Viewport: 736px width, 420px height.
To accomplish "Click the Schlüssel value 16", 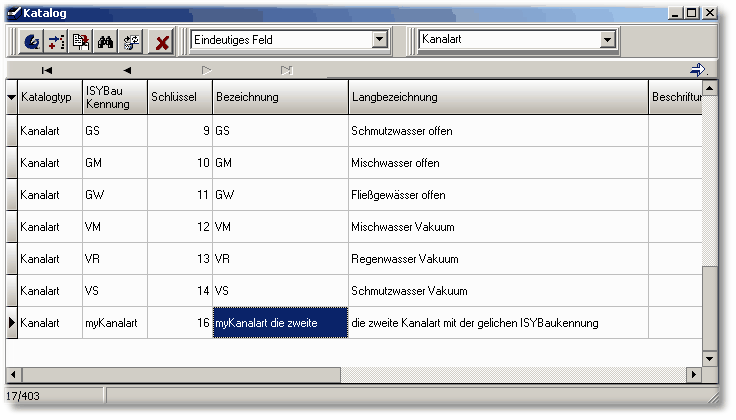I will tap(180, 322).
